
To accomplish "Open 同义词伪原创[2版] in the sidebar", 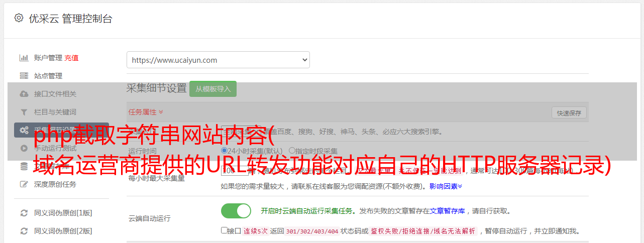I will [63, 231].
